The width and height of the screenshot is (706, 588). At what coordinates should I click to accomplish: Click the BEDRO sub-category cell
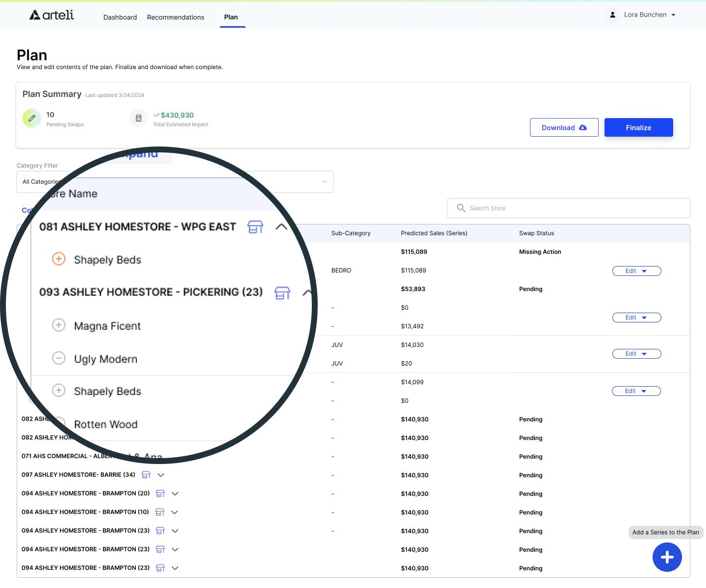[341, 270]
